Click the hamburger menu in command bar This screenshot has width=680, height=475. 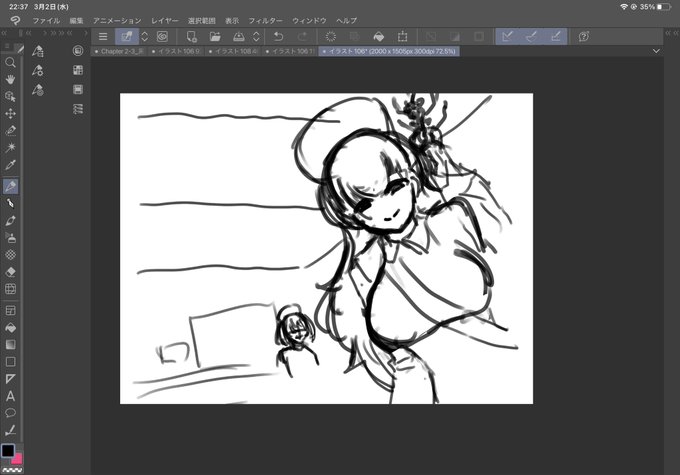(103, 36)
